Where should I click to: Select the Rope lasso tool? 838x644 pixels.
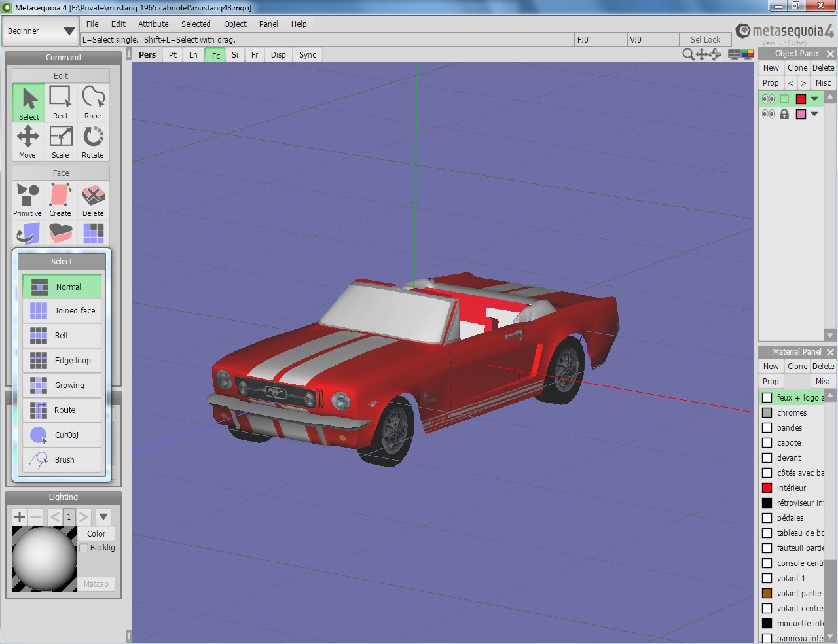coord(93,103)
